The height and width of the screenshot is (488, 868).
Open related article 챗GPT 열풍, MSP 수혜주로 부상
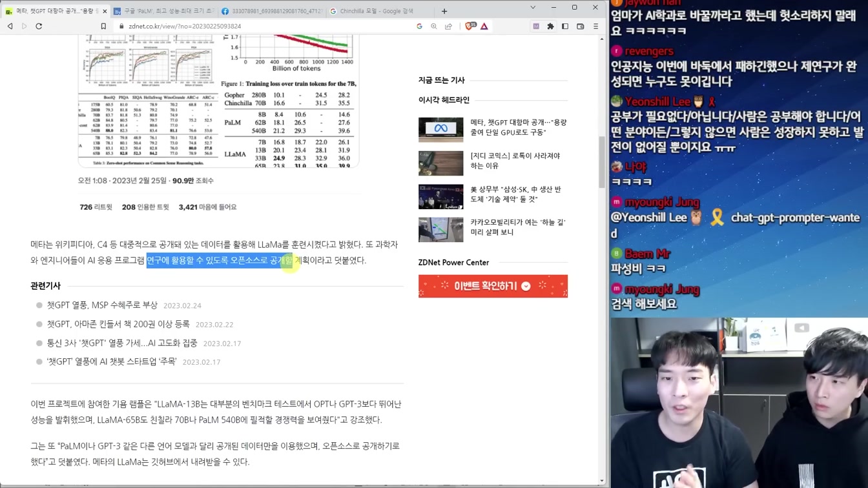pos(102,305)
